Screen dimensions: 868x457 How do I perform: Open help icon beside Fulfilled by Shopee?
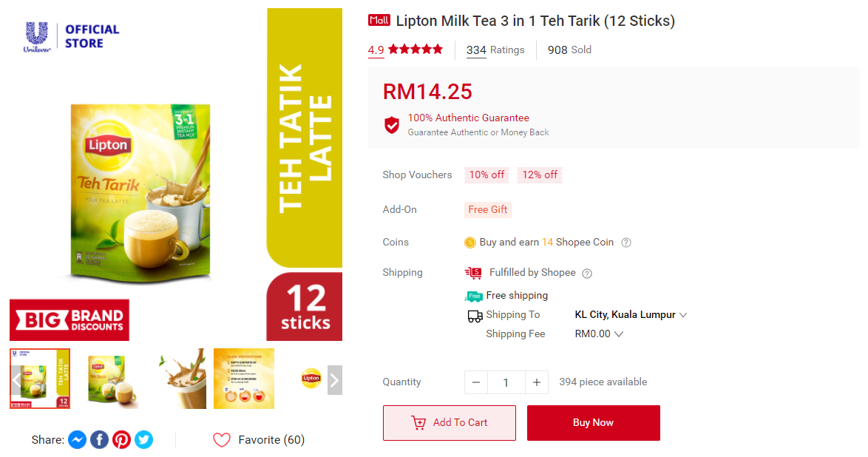click(x=587, y=273)
